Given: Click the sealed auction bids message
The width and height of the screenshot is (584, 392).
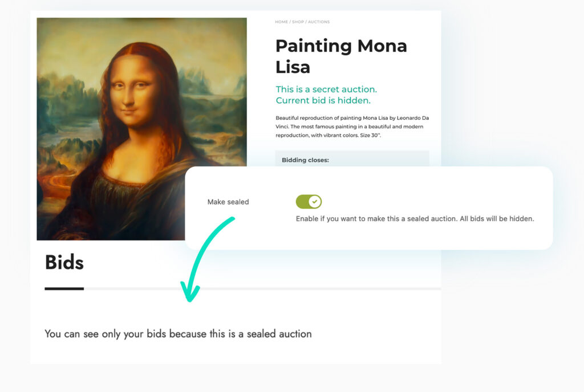Looking at the screenshot, I should pos(178,334).
